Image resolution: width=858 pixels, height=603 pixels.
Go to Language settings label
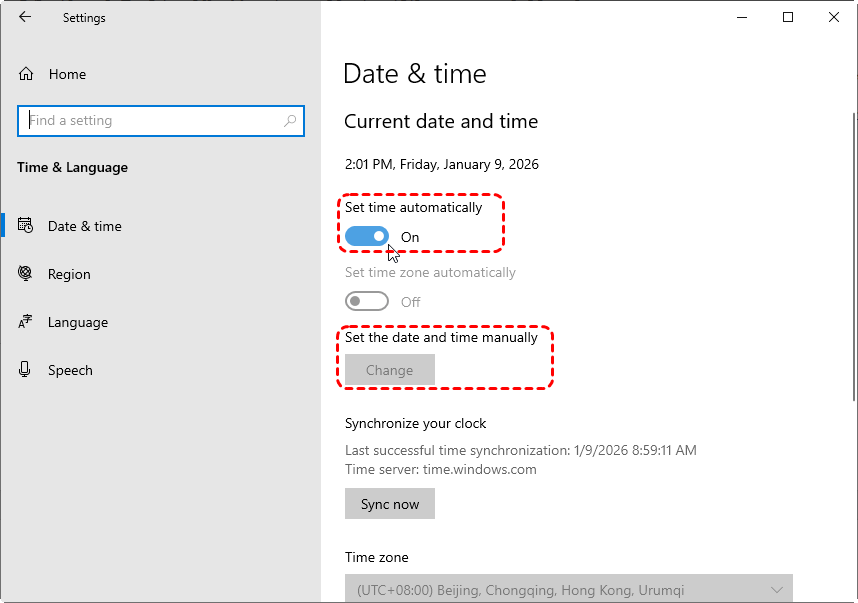coord(78,322)
